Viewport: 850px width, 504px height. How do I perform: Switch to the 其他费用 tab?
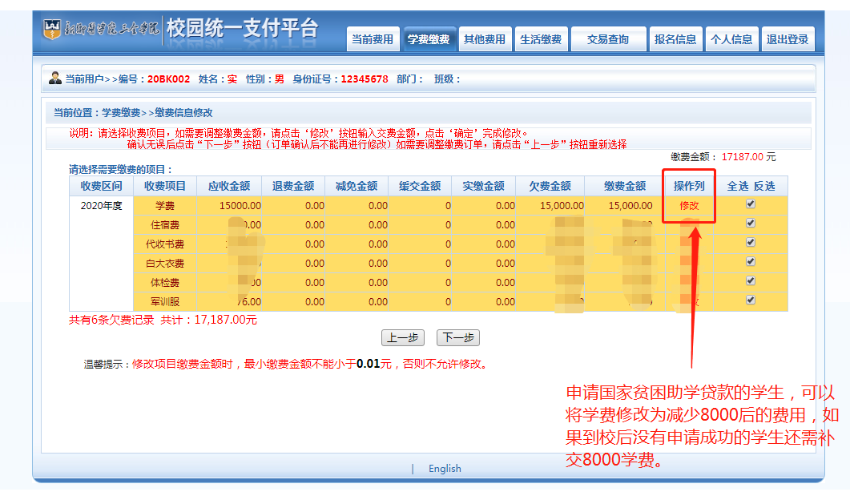[485, 39]
